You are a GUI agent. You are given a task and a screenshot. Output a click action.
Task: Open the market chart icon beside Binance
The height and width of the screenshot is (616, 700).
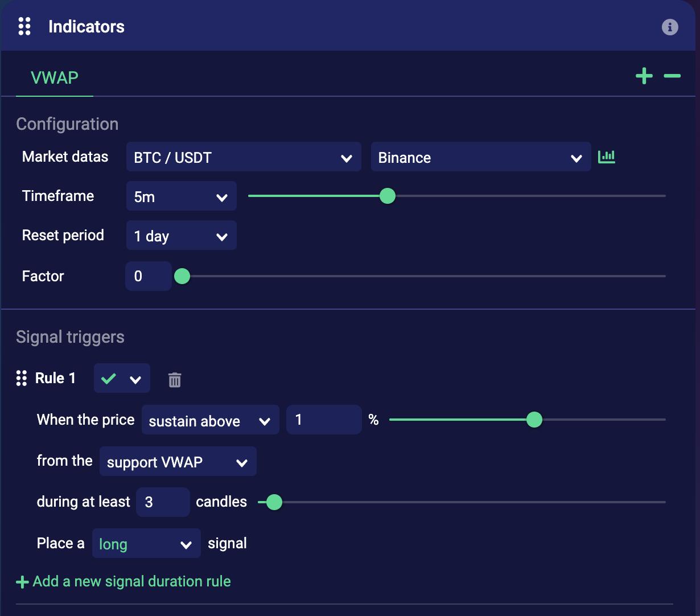607,157
